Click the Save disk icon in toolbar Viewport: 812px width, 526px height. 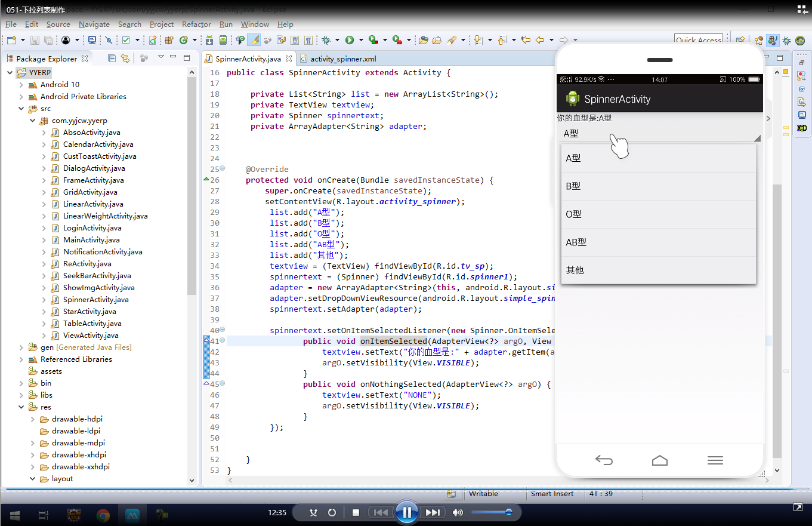[35, 40]
